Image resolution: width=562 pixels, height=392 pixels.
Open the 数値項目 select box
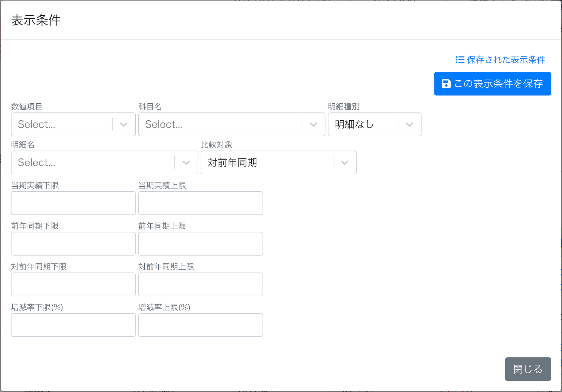tap(73, 124)
